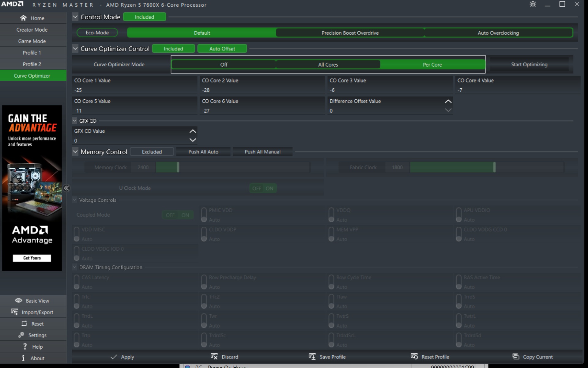
Task: Click the Save Profile icon
Action: [x=312, y=356]
